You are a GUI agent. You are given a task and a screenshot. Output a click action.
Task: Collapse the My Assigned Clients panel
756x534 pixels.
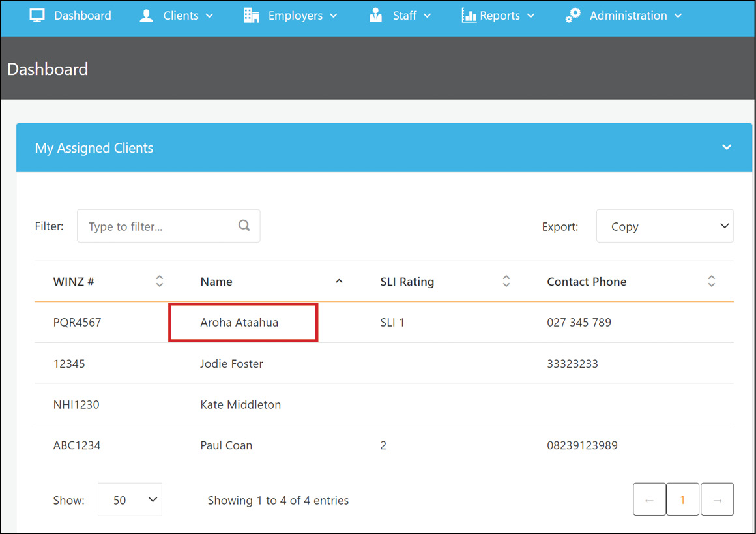(x=726, y=147)
